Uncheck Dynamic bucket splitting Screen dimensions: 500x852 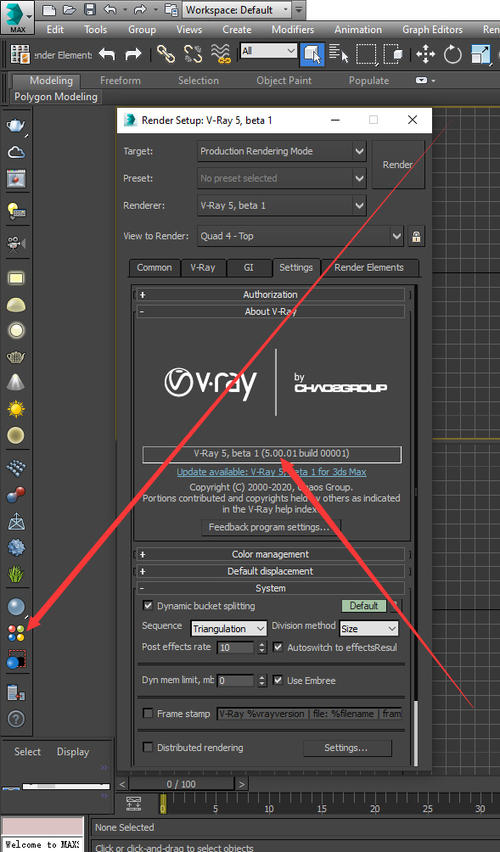click(x=147, y=605)
